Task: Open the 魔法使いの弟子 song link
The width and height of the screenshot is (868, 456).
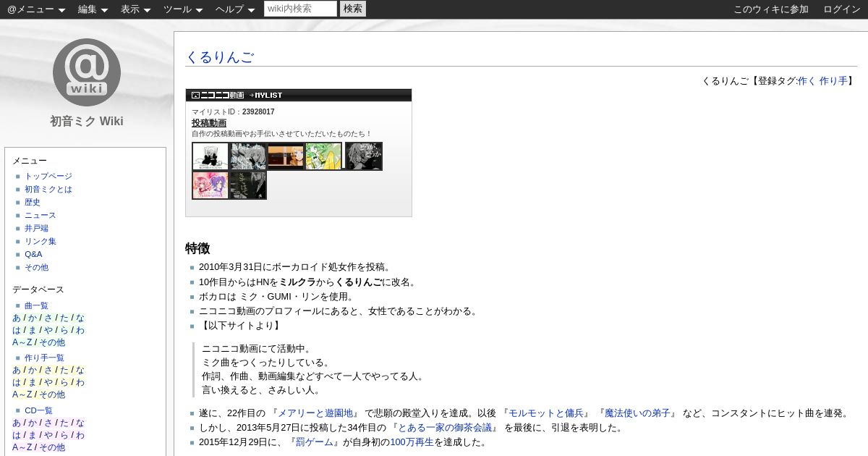Action: coord(637,413)
